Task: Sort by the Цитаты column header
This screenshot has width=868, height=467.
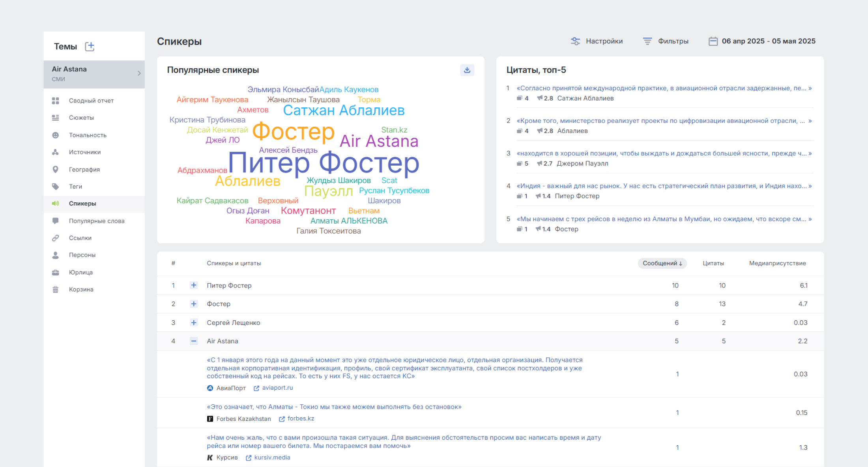Action: point(713,263)
